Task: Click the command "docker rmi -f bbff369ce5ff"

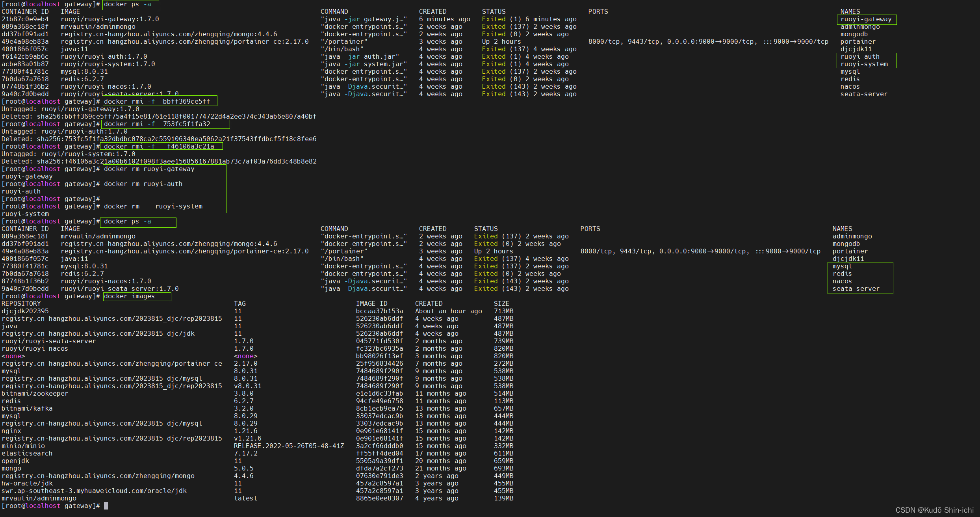Action: (x=157, y=102)
